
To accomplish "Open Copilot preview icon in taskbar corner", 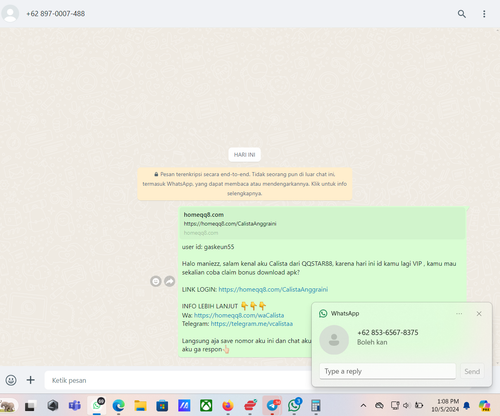I will pos(484,405).
